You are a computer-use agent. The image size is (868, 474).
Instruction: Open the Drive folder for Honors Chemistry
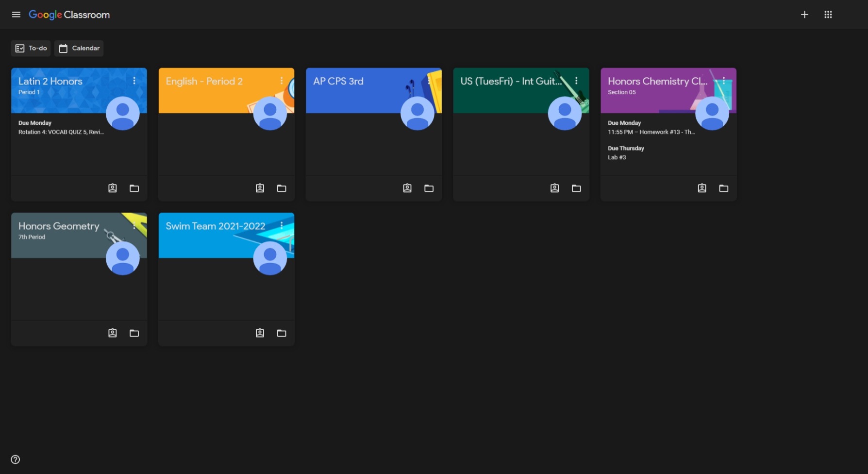pyautogui.click(x=724, y=188)
